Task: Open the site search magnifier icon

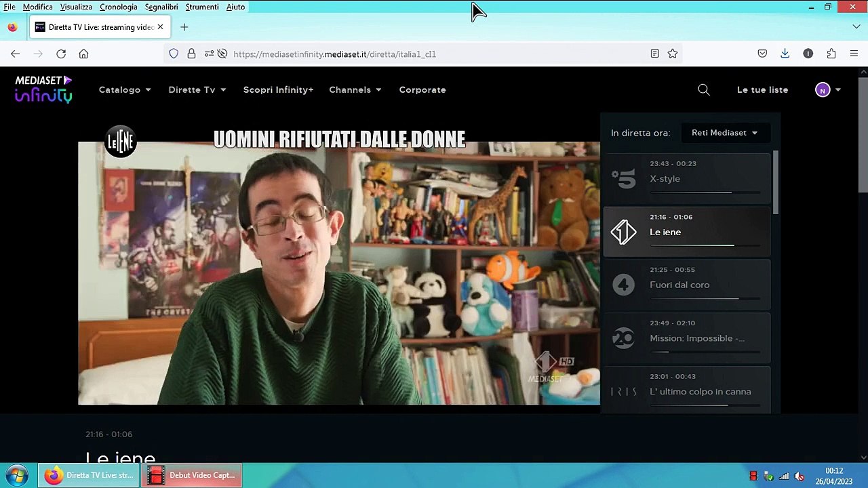Action: click(x=704, y=89)
